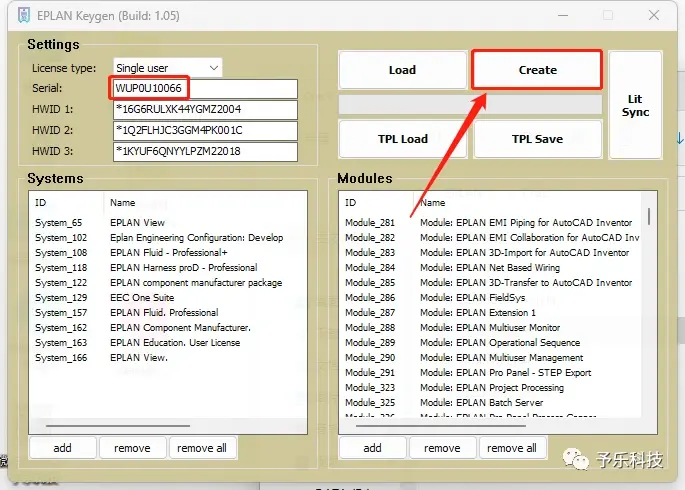
Task: Select System_163 EPLAN Education row
Action: tap(168, 342)
